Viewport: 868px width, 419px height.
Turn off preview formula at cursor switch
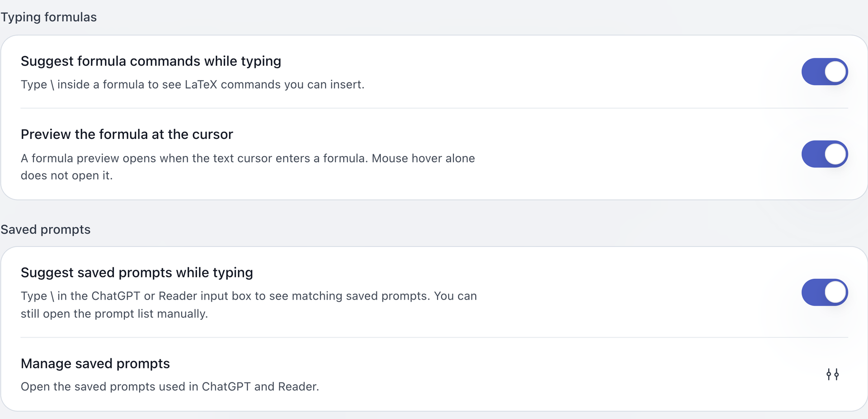pyautogui.click(x=825, y=154)
